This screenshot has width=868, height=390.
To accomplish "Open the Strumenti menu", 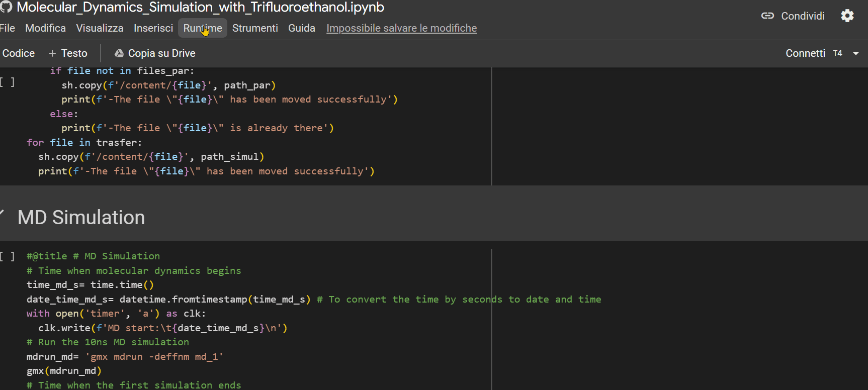I will point(255,28).
